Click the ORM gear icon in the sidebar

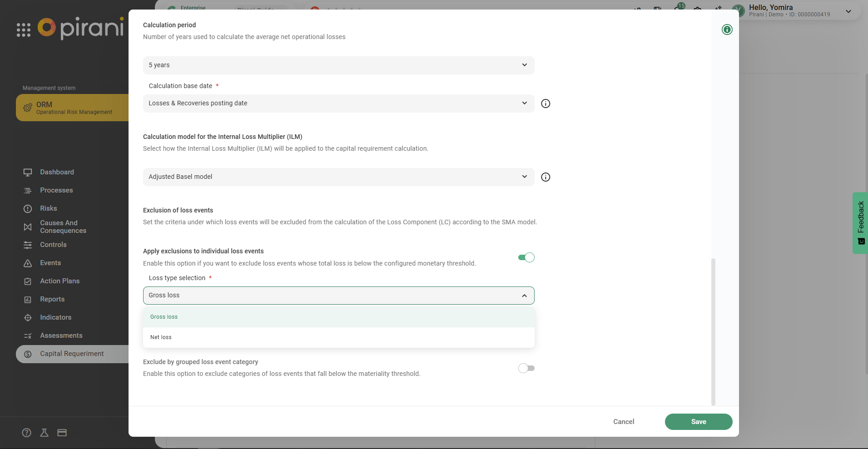click(28, 108)
